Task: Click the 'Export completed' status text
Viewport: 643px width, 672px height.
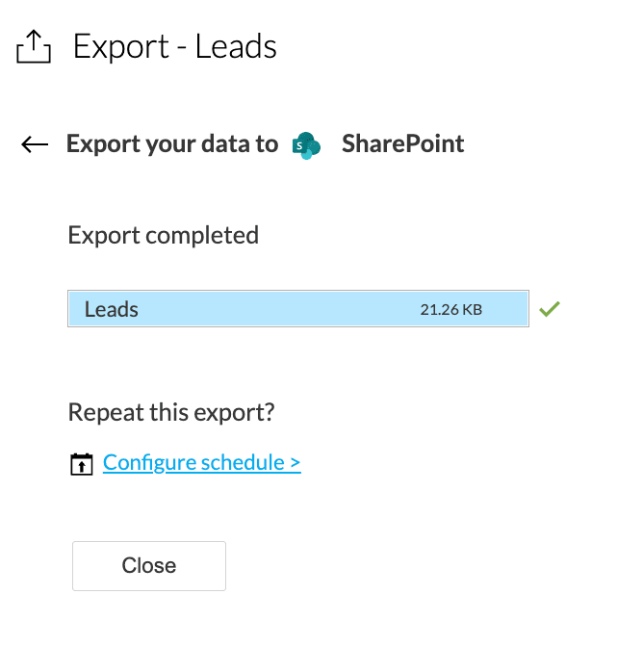Action: (x=163, y=235)
